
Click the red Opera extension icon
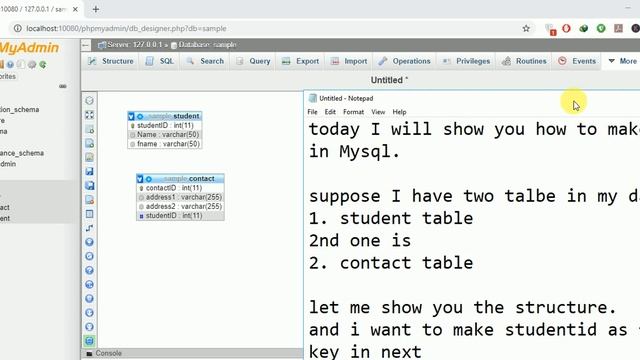click(x=566, y=29)
